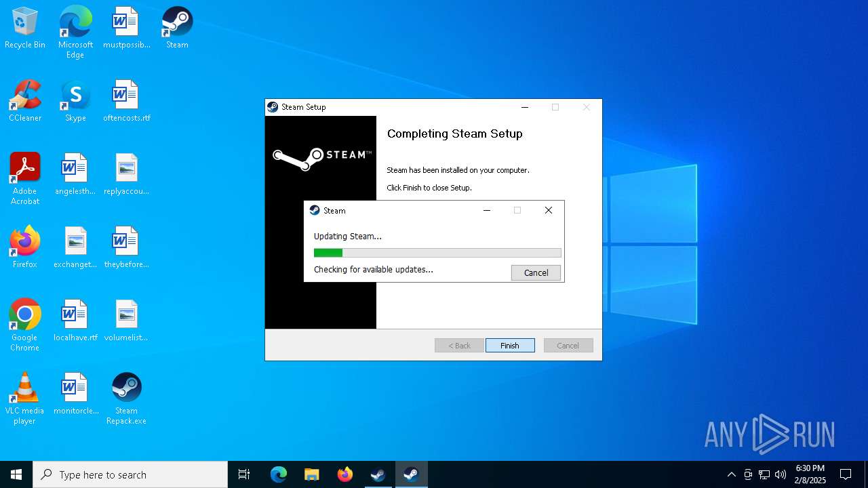Open the network tray icon

coord(764,474)
